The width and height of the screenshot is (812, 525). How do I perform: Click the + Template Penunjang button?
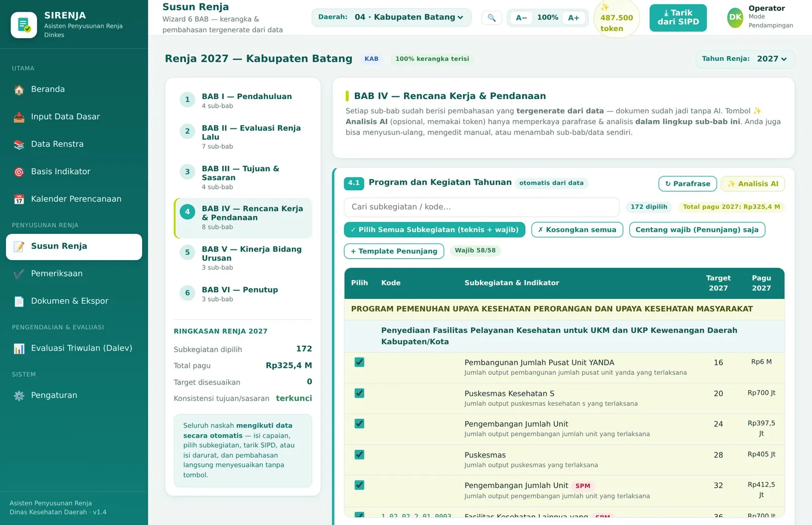tap(394, 251)
